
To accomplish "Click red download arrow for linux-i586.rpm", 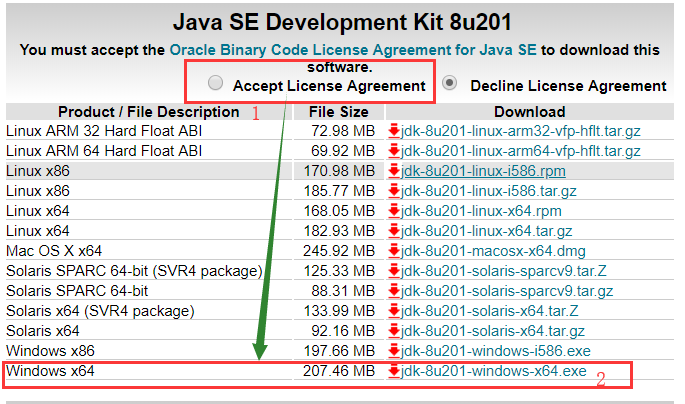I will [x=394, y=171].
